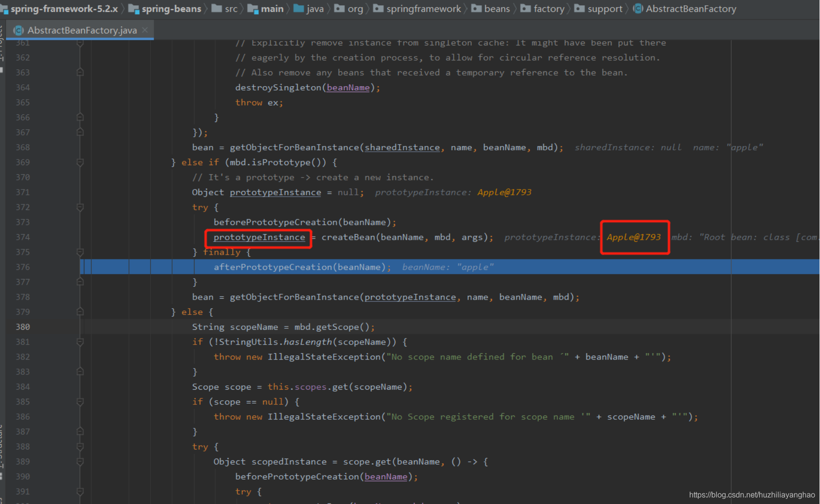Click the src folder breadcrumb
Screen dimensions: 820x504
(x=231, y=9)
